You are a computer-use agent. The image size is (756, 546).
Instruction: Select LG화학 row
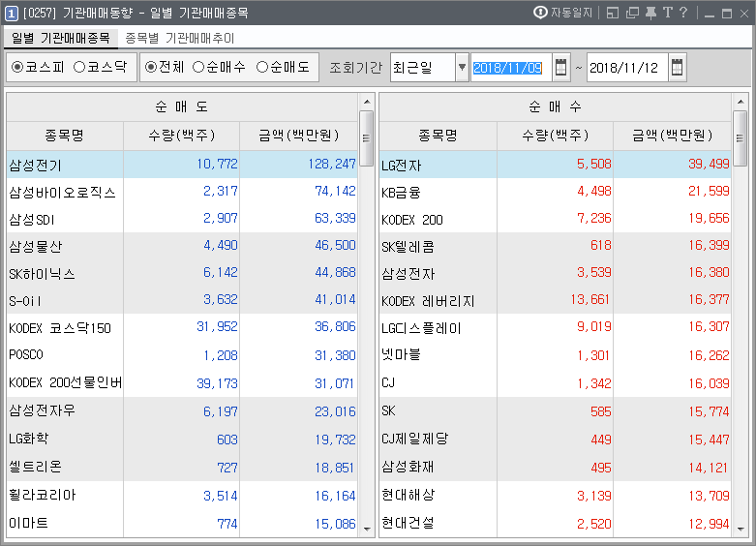coord(182,440)
